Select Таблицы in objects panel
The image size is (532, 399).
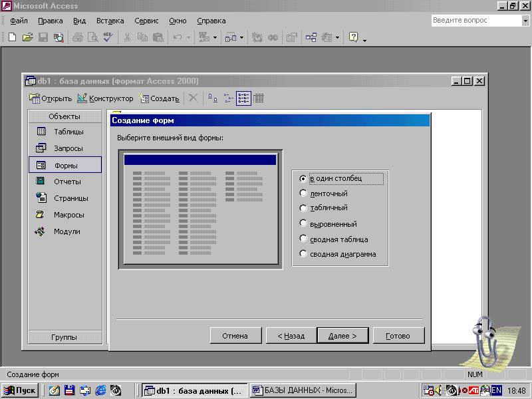click(65, 132)
